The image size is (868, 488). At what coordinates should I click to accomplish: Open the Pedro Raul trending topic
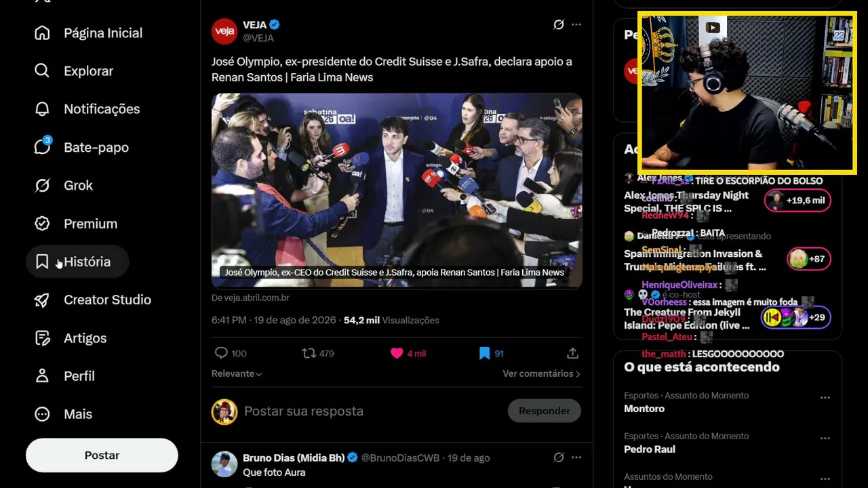[650, 449]
